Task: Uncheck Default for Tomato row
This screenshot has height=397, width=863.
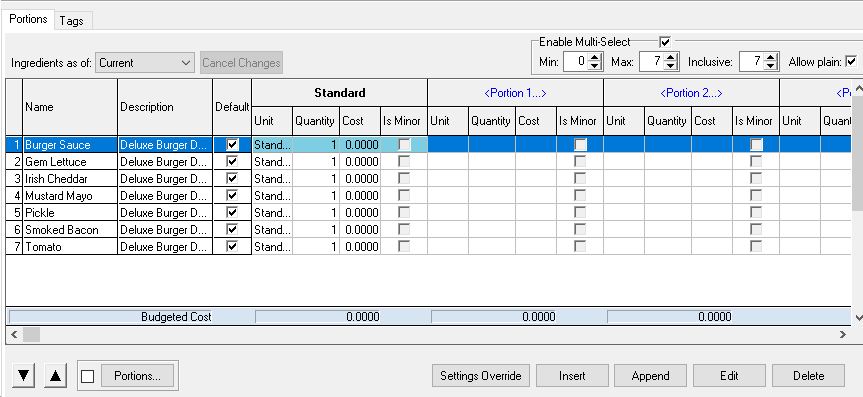Action: (x=232, y=247)
